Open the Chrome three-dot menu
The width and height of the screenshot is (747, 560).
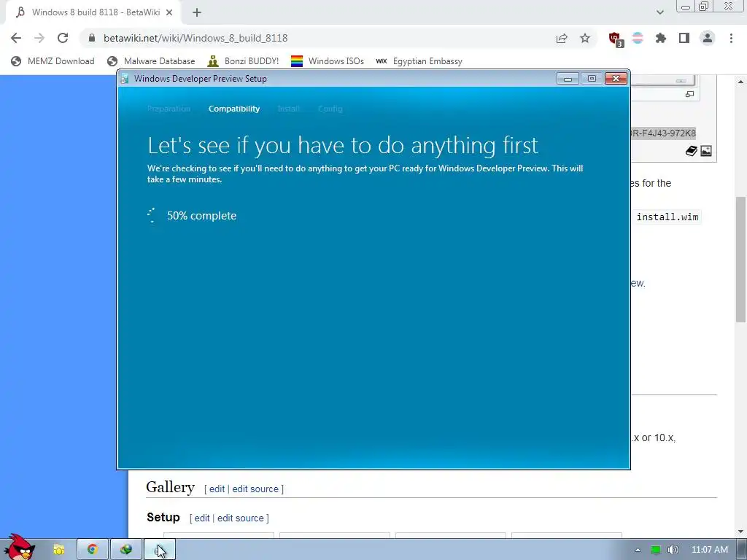[731, 38]
